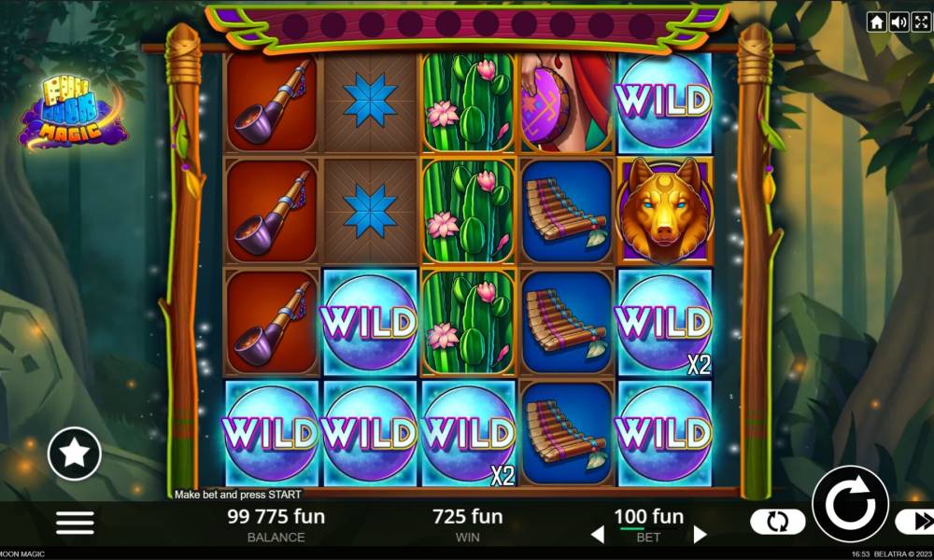Viewport: 934px width, 560px height.
Task: Click the fast-forward turbo button
Action: pos(916,522)
